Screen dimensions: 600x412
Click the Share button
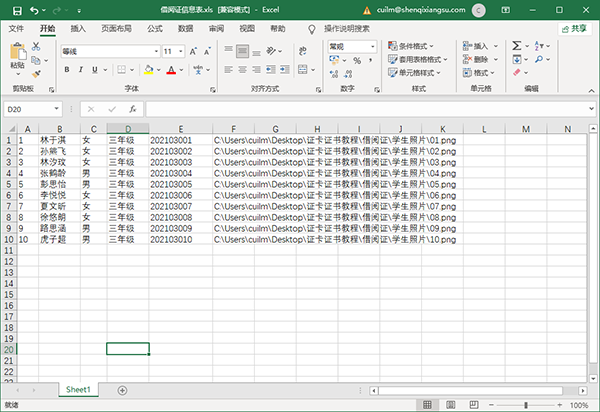tap(575, 29)
